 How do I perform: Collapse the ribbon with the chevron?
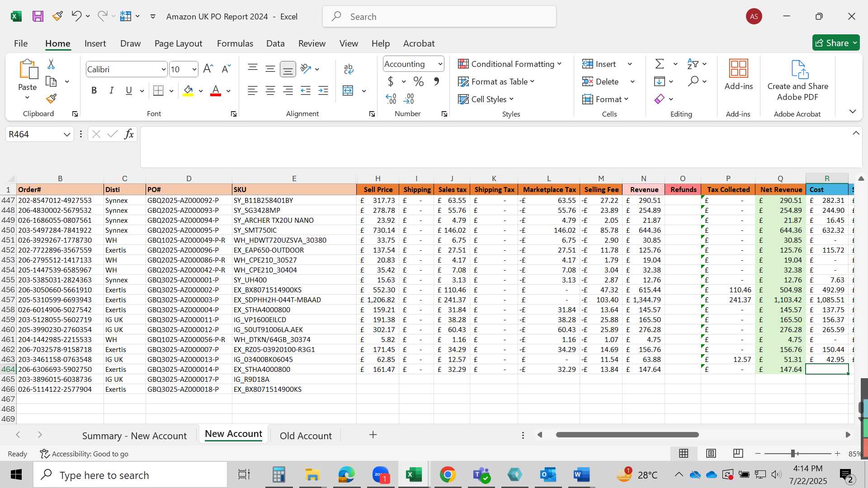tap(853, 111)
